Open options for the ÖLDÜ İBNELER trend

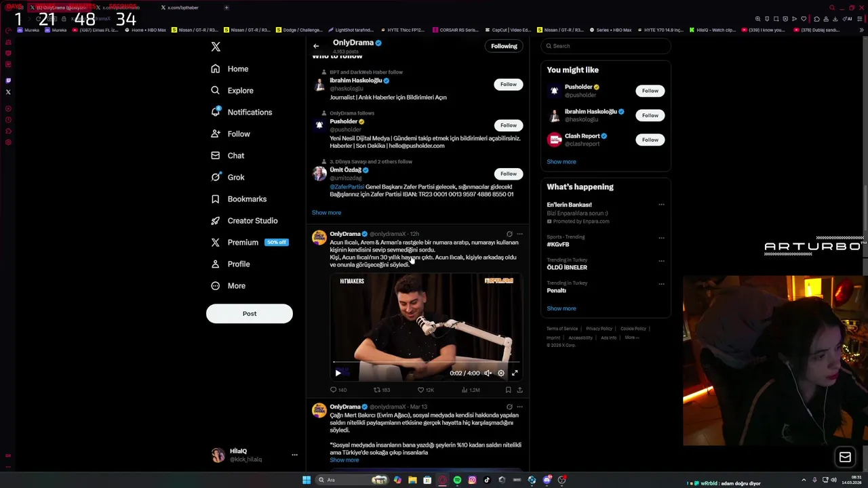click(x=661, y=261)
